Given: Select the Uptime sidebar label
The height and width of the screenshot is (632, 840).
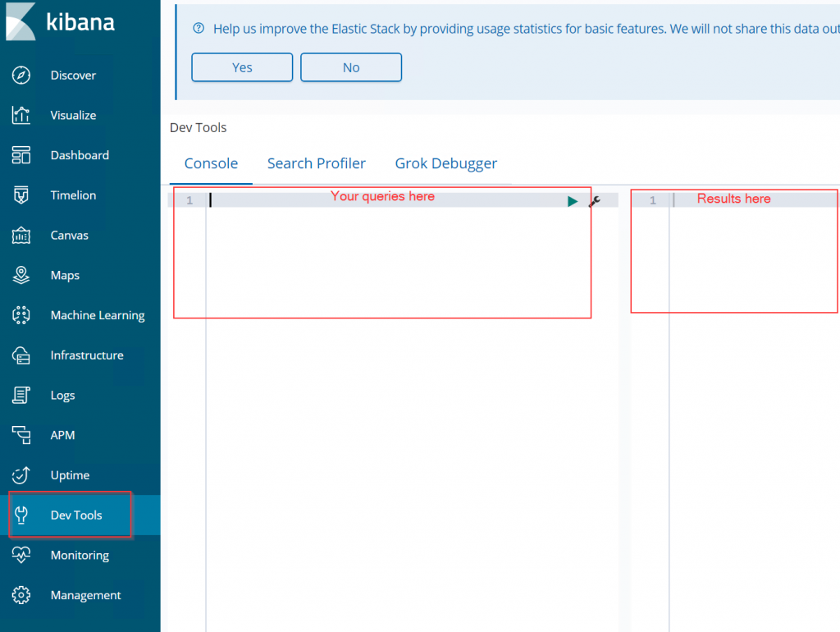Looking at the screenshot, I should coord(71,475).
